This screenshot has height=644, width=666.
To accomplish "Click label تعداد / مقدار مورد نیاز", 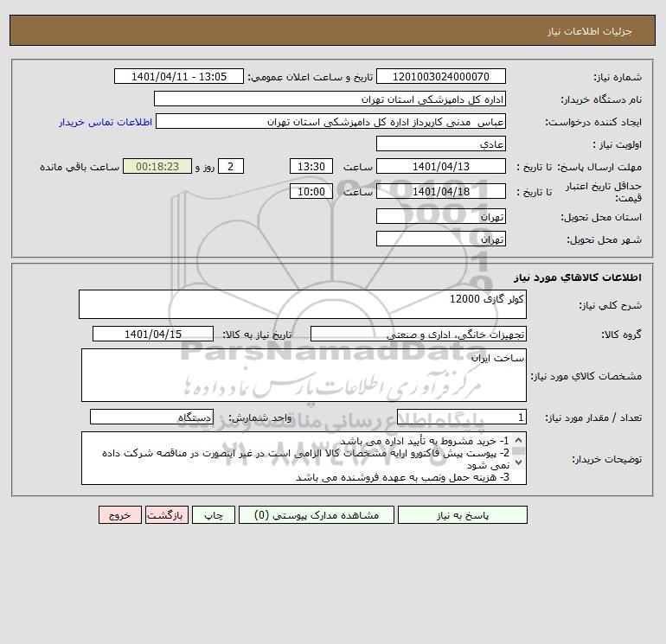I will pos(593,418).
